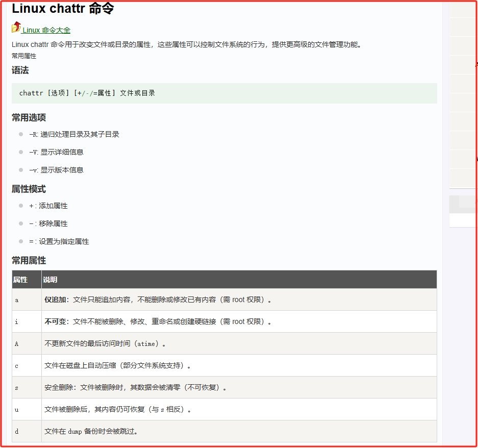Click the page title Linux chattr 命令
The height and width of the screenshot is (448, 478).
64,8
